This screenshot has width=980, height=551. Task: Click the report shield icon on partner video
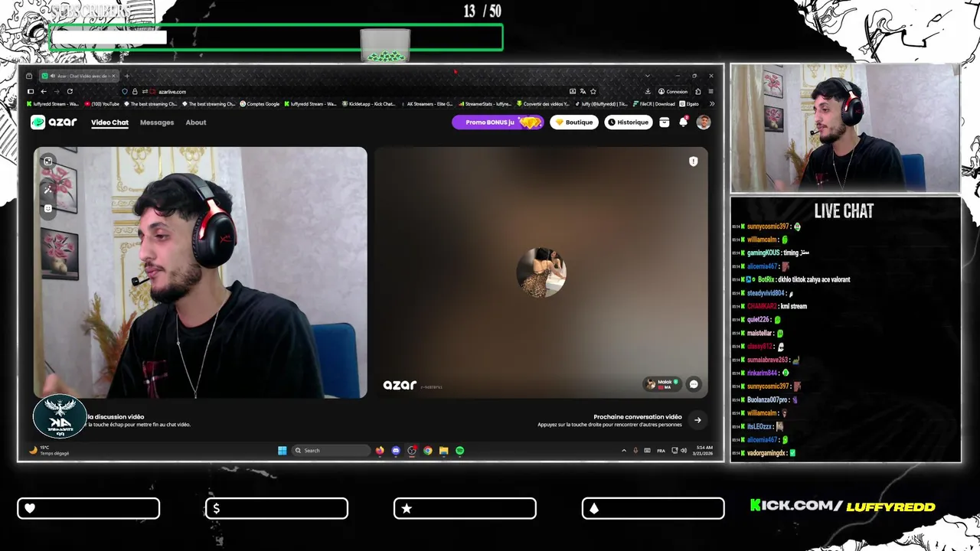(x=693, y=161)
